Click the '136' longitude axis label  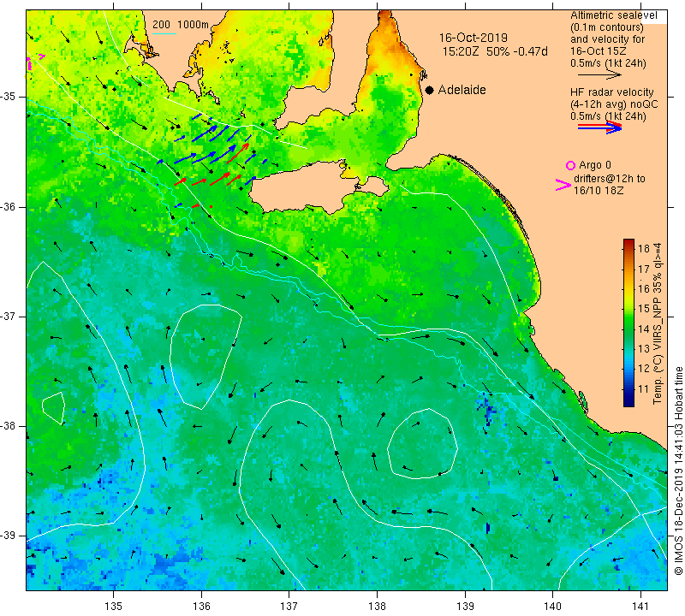tap(201, 607)
